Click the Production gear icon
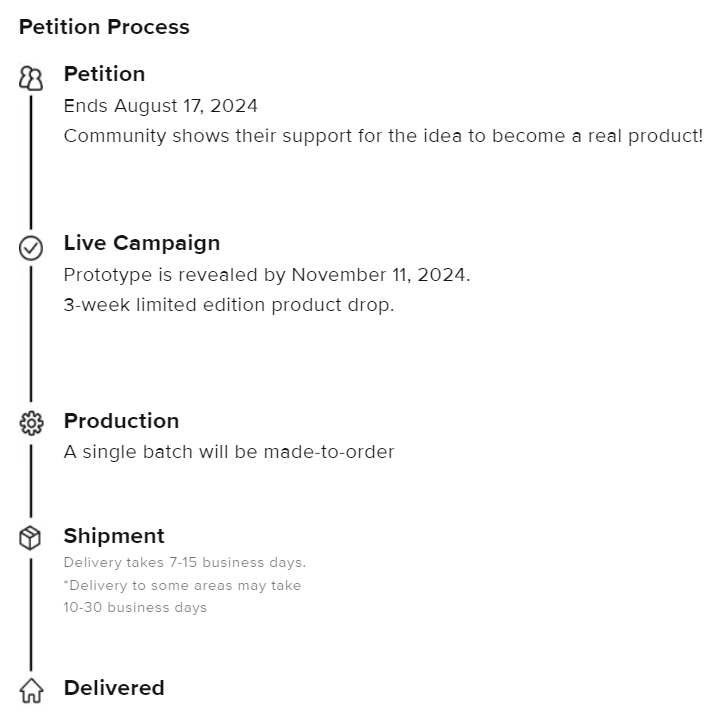The image size is (724, 727). pos(31,424)
